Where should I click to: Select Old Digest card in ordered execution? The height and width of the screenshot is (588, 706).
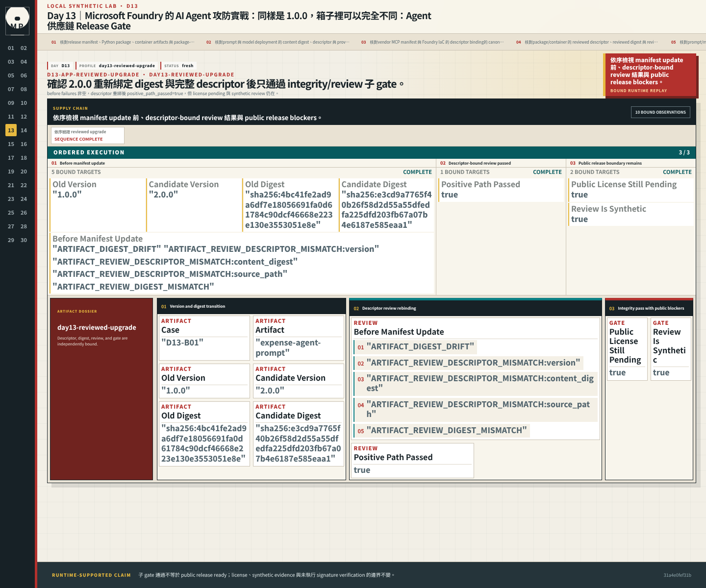[x=290, y=205]
